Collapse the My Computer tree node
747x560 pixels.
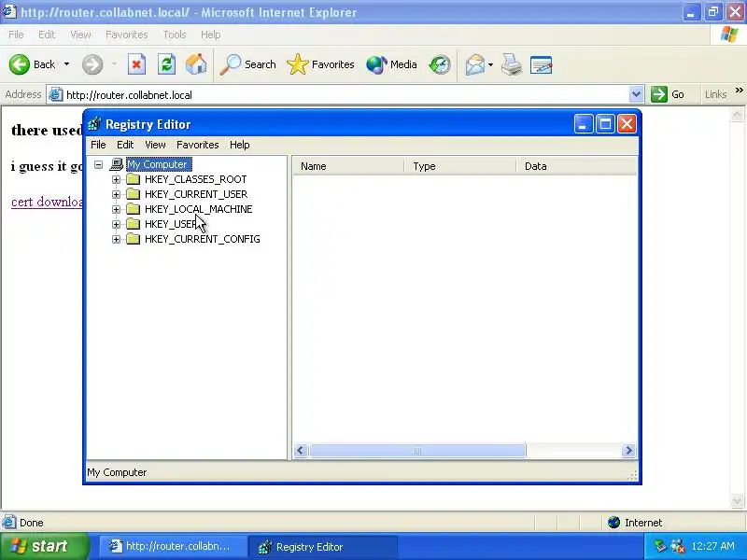99,164
